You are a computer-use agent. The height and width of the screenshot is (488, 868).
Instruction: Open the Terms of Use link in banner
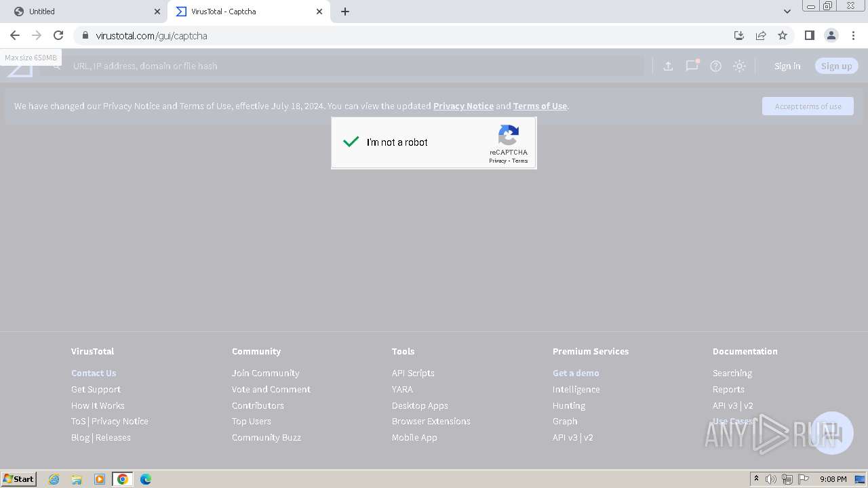point(540,106)
